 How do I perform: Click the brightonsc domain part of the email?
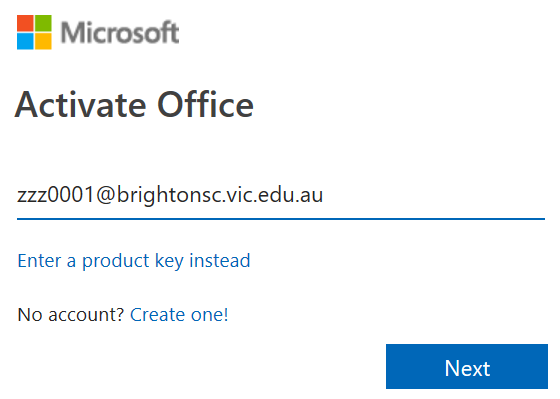pos(170,195)
